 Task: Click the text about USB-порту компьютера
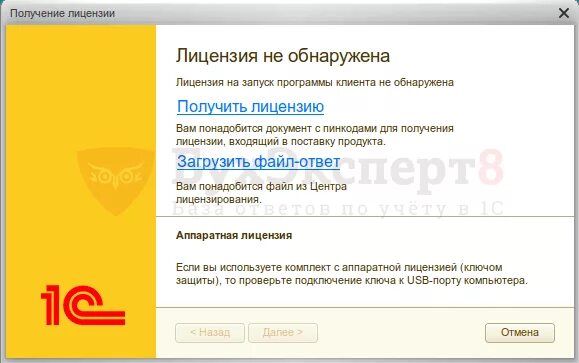tap(352, 274)
